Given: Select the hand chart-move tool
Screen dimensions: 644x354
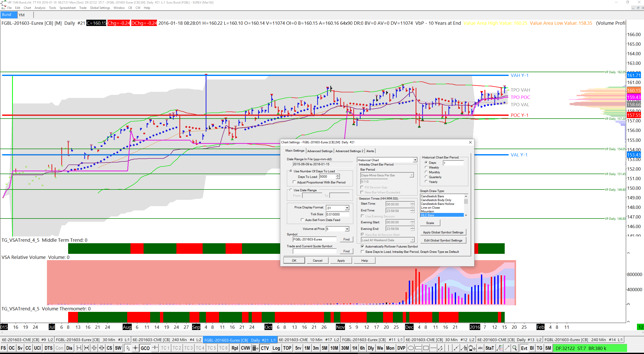Looking at the screenshot, I should click(472, 348).
